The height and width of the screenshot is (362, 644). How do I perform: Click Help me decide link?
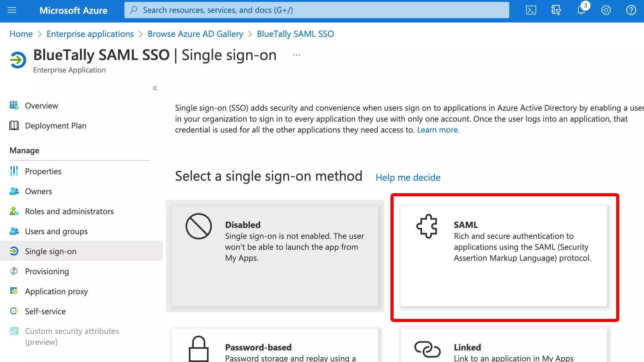coord(408,178)
